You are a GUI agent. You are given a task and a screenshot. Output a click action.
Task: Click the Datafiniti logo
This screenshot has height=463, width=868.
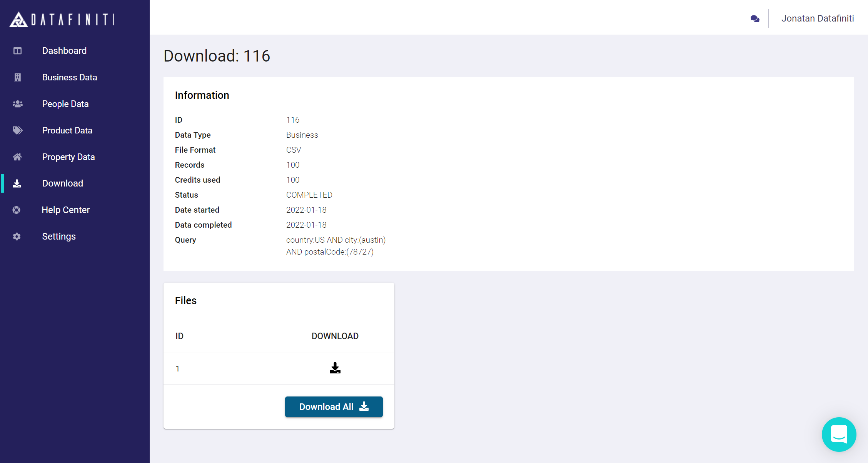point(62,19)
